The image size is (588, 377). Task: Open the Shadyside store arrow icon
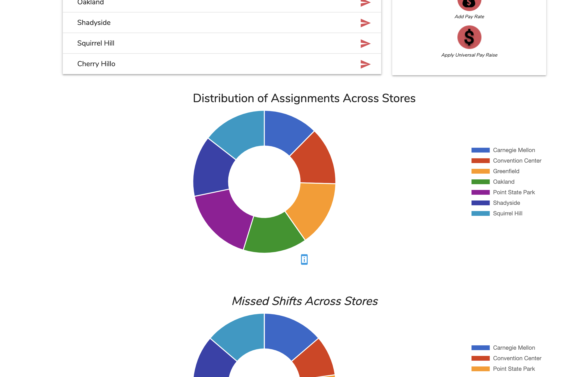pos(365,23)
